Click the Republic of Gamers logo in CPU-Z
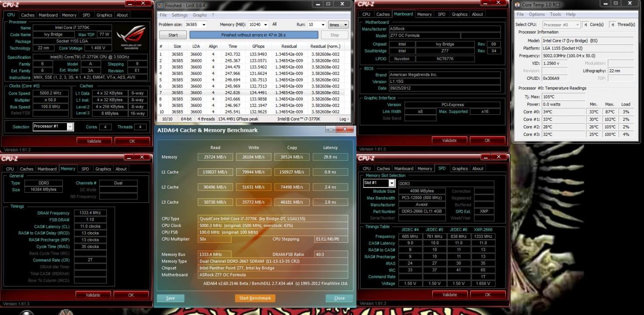This screenshot has height=315, width=644. (131, 37)
